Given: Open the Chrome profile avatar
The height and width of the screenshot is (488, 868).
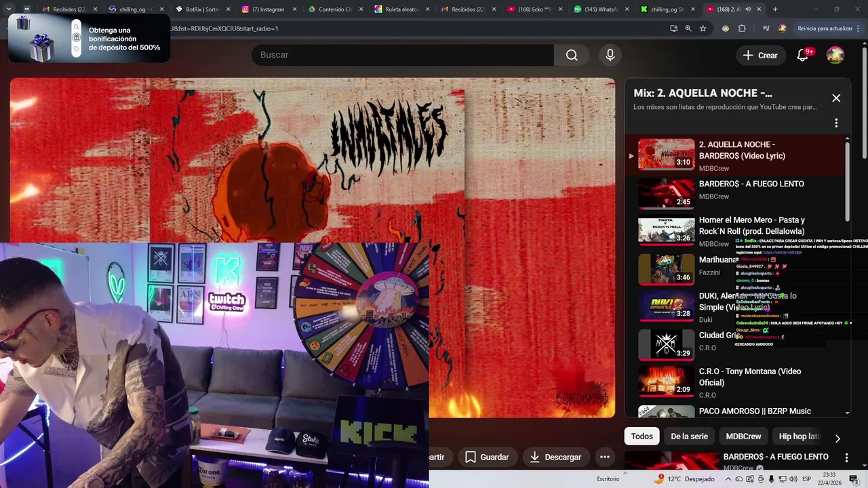Looking at the screenshot, I should [783, 28].
